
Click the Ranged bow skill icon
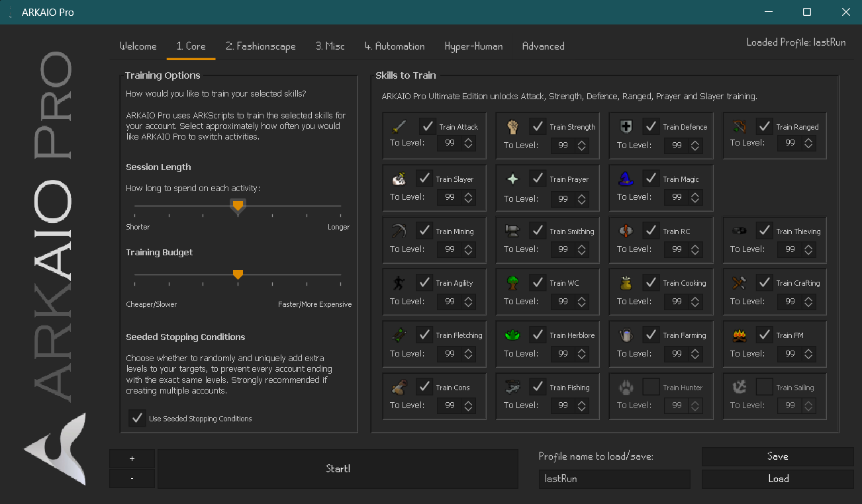tap(740, 125)
